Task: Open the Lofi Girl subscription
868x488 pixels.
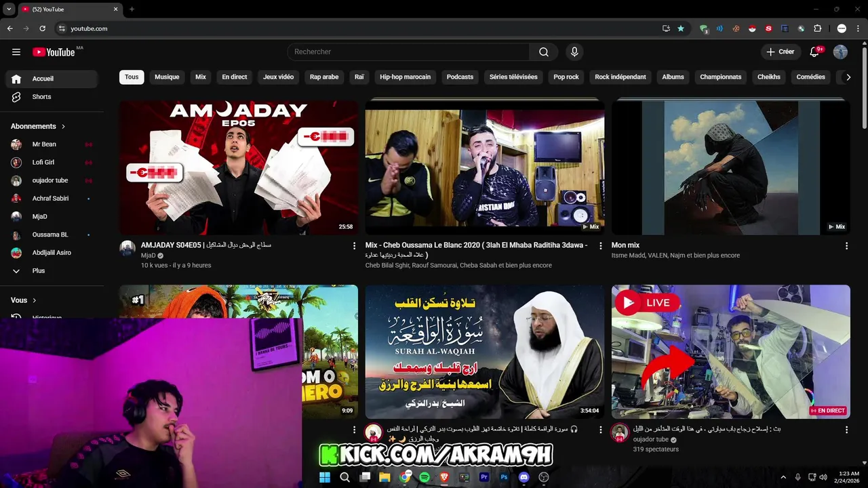Action: point(52,162)
